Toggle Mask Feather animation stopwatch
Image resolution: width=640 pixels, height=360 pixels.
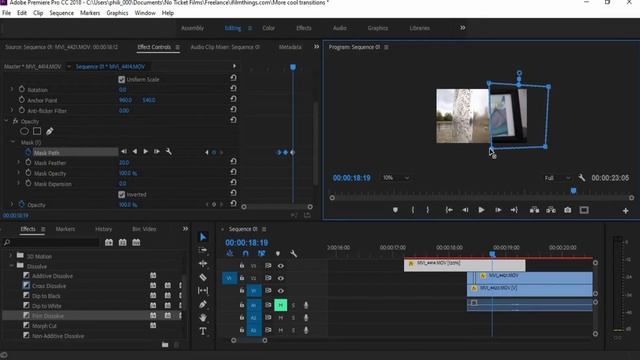(x=28, y=162)
